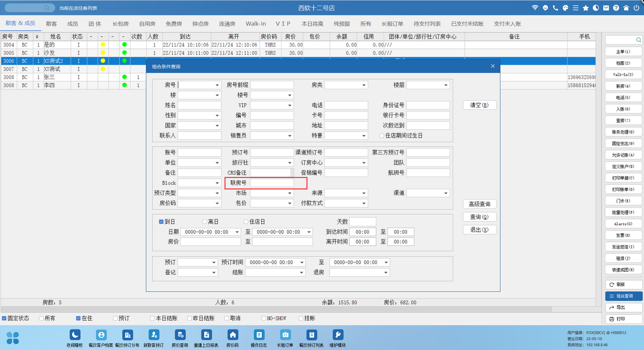The width and height of the screenshot is (644, 350).
Task: Open 操作日志 operation log icon
Action: pyautogui.click(x=259, y=335)
